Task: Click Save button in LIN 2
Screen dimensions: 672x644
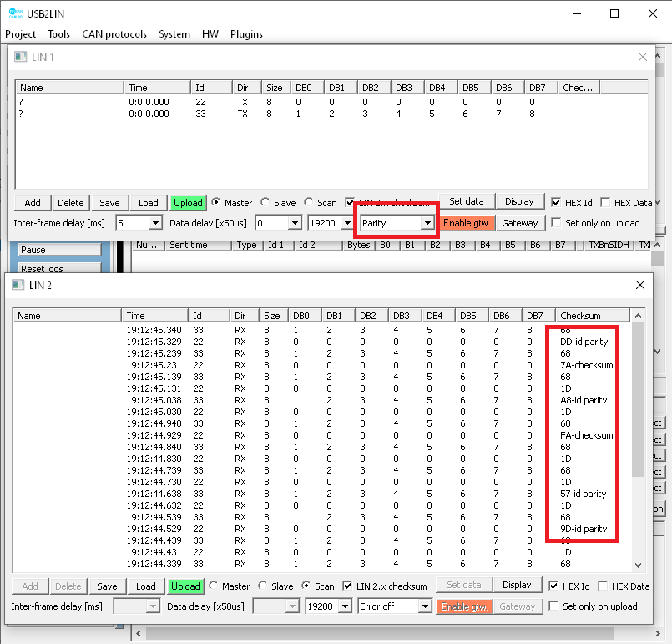Action: click(107, 586)
